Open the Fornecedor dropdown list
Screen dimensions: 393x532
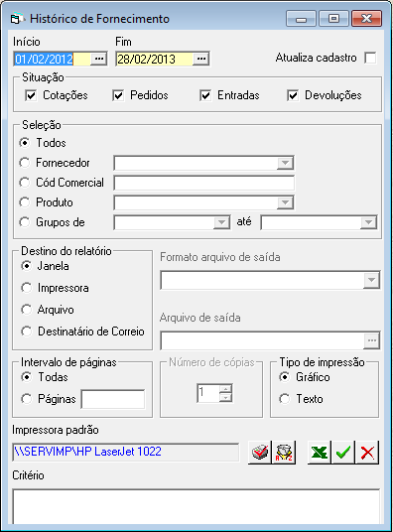pos(285,163)
